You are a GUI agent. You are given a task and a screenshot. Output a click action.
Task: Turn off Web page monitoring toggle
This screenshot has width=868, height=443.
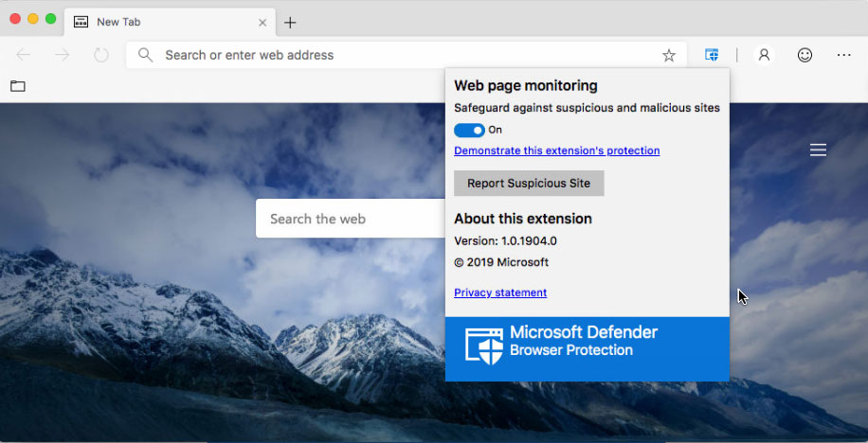[469, 130]
